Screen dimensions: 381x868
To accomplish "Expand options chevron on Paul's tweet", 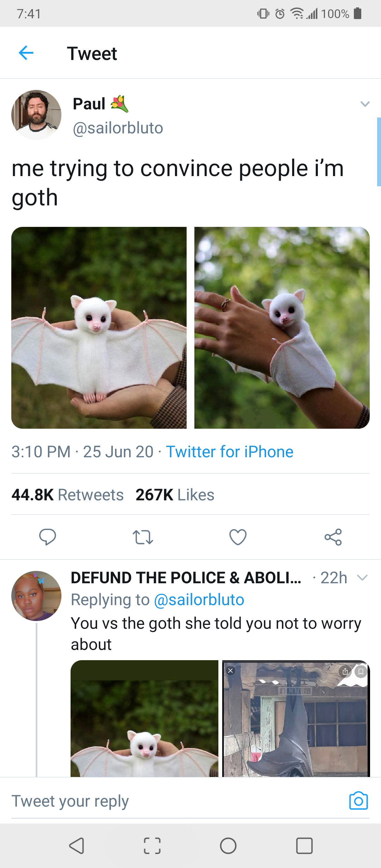I will coord(365,104).
